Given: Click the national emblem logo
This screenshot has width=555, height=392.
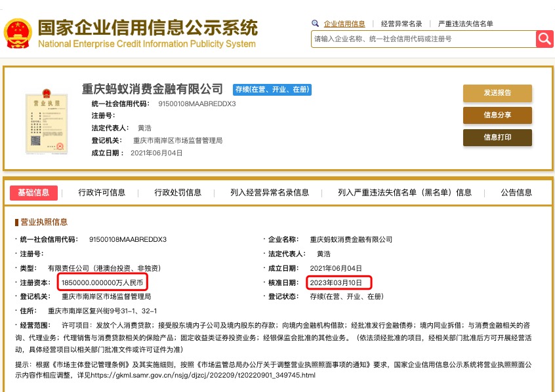Looking at the screenshot, I should point(16,33).
